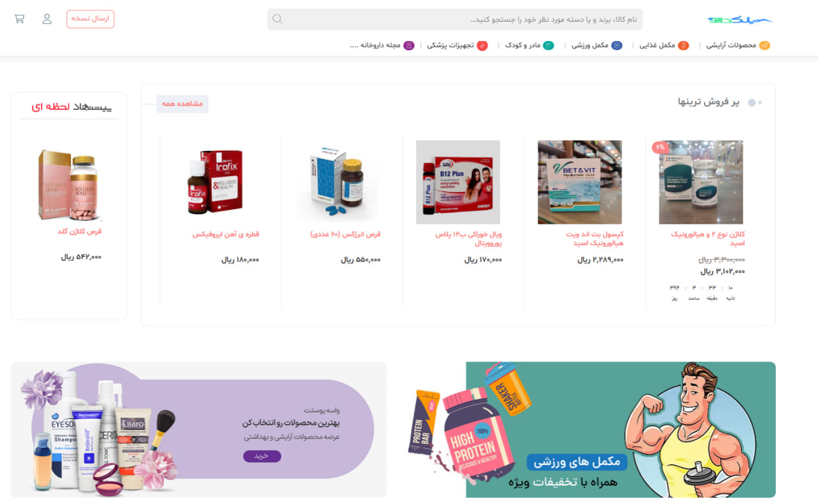The image size is (818, 504).
Task: Open the مکمل ورزشی menu
Action: click(x=589, y=45)
